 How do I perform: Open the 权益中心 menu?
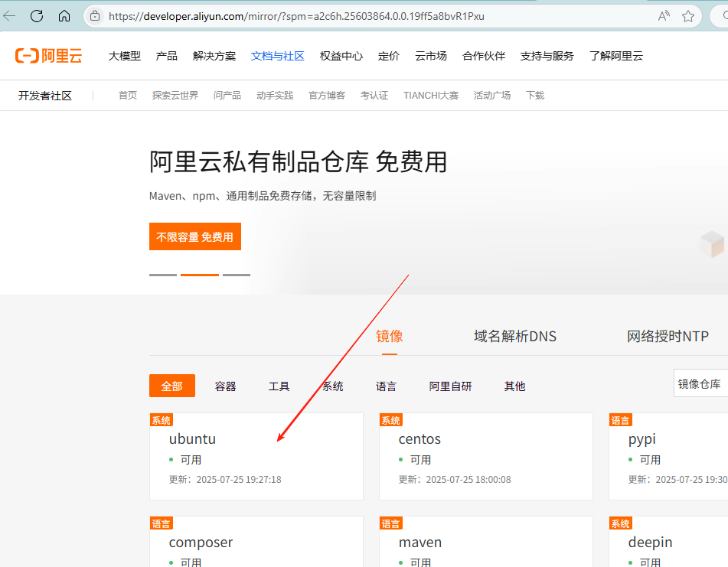point(341,56)
